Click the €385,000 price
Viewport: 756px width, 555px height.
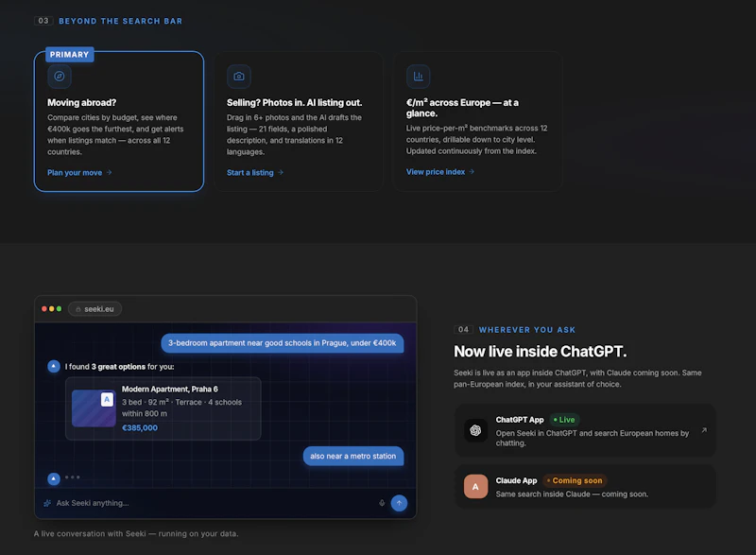point(140,427)
